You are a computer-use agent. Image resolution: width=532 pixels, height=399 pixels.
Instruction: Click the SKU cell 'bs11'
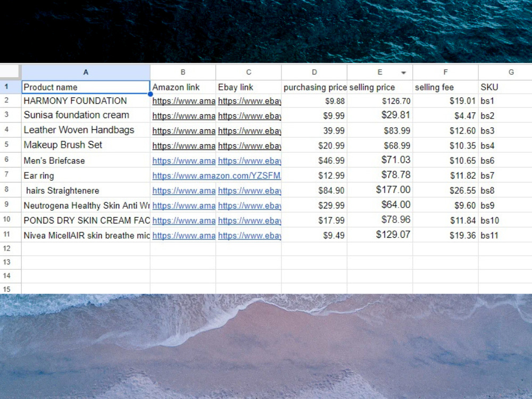(x=505, y=235)
